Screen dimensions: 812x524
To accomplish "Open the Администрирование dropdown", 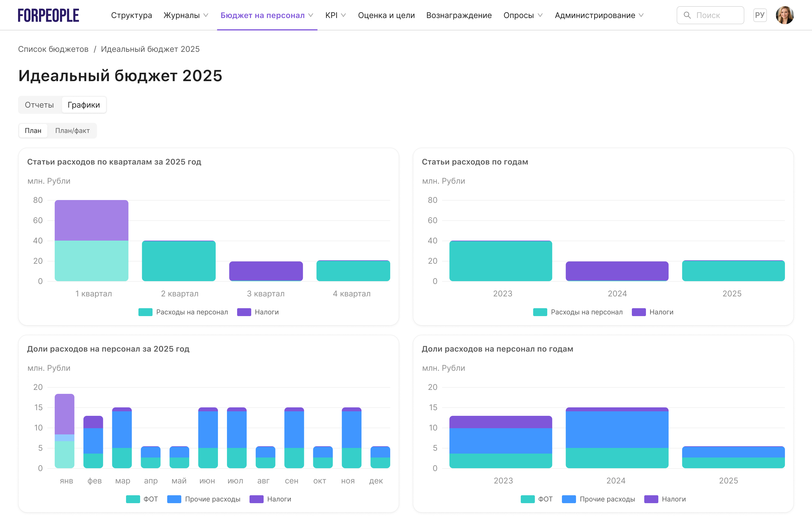I will pos(599,15).
